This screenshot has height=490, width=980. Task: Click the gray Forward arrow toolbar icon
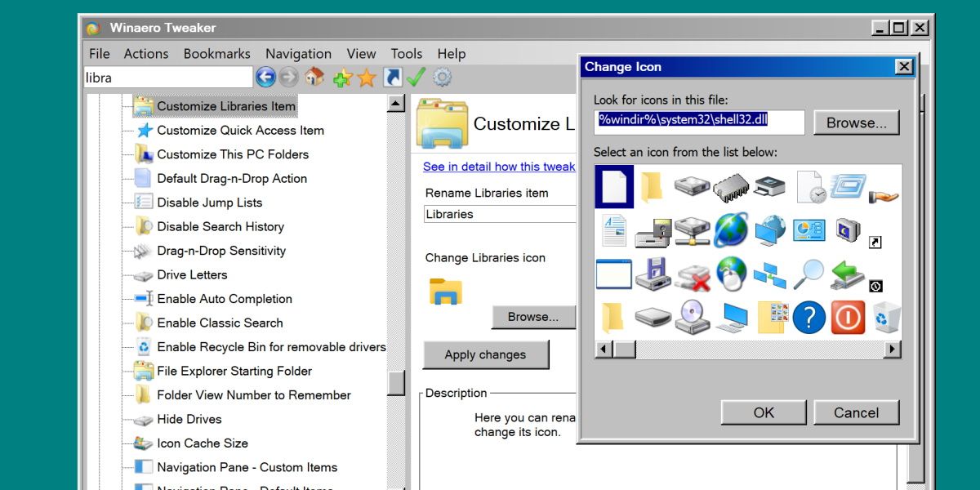click(289, 78)
